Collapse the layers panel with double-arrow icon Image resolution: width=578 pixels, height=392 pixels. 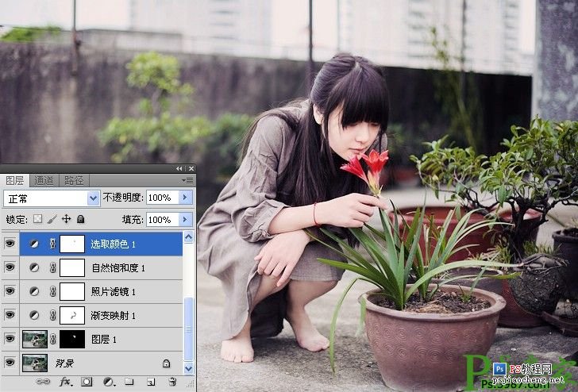click(179, 169)
